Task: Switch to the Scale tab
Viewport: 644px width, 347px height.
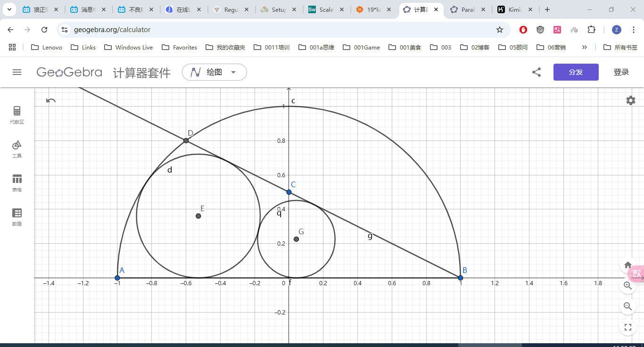Action: (x=326, y=9)
